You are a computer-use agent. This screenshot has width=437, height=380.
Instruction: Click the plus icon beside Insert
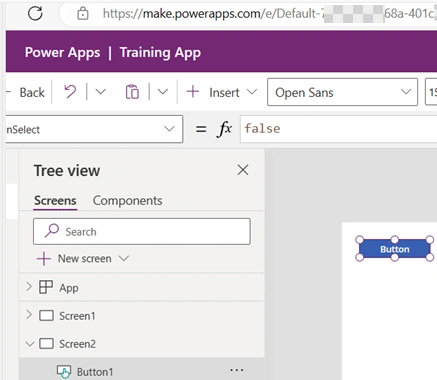193,92
